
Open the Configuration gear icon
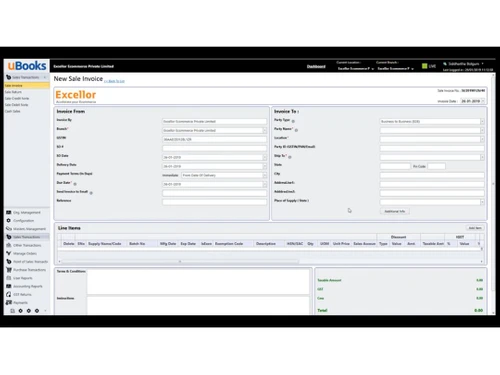9,220
